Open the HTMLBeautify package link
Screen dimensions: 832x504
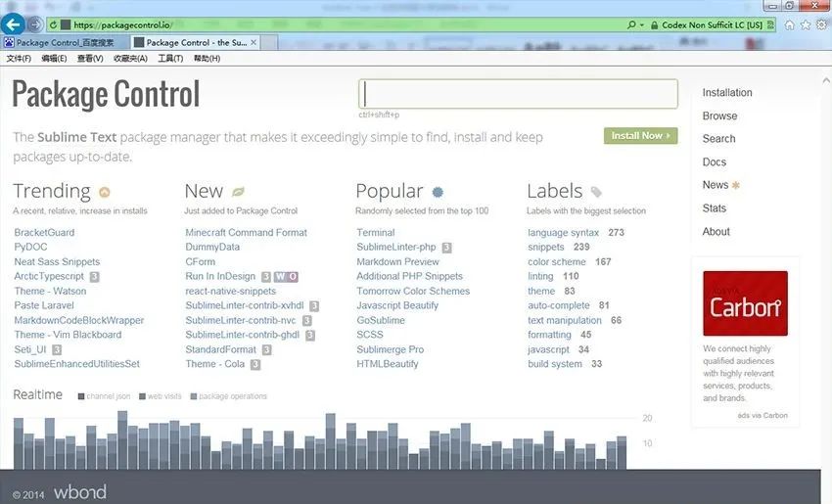coord(388,363)
